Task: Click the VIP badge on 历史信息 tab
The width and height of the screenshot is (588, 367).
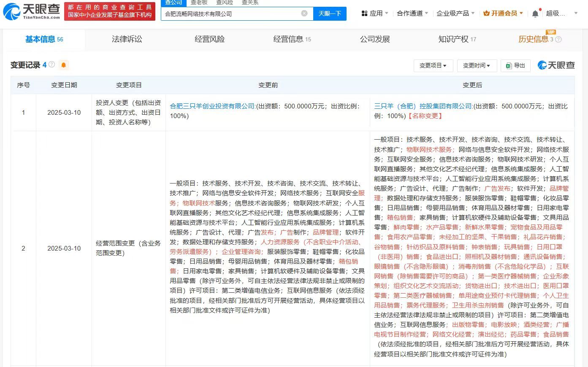Action: click(550, 32)
